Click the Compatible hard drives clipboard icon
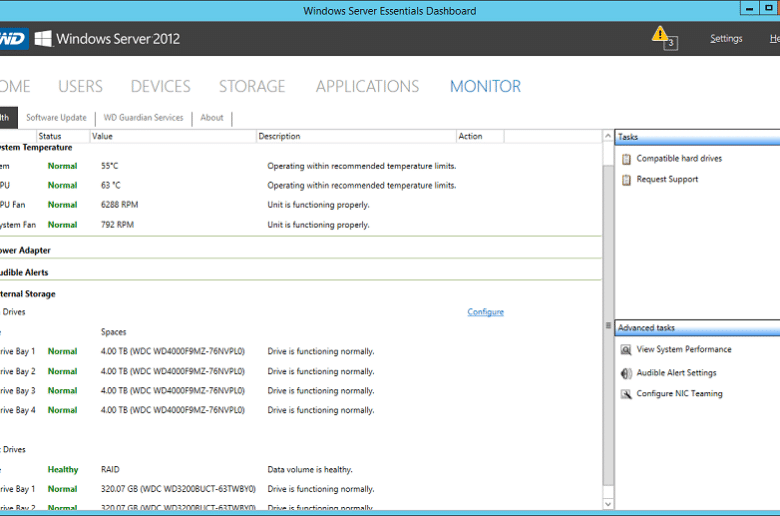The height and width of the screenshot is (516, 780). tap(626, 159)
